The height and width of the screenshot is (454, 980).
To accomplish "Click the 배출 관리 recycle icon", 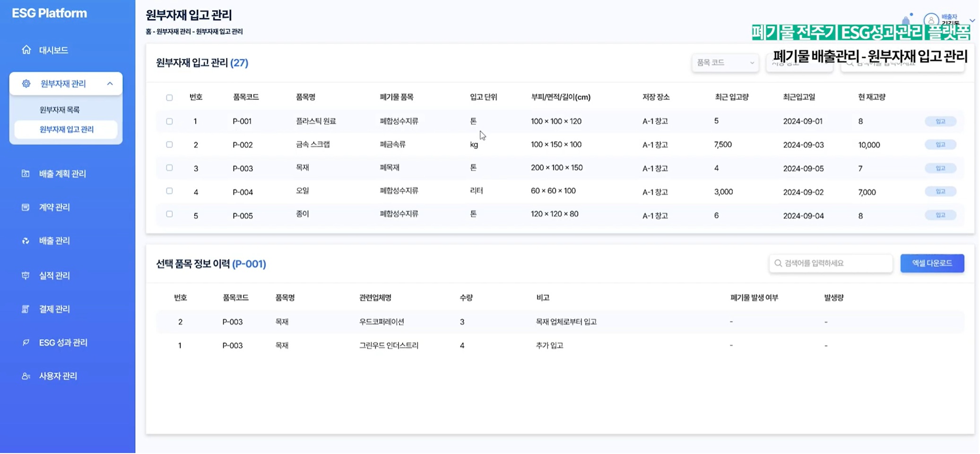I will [26, 241].
